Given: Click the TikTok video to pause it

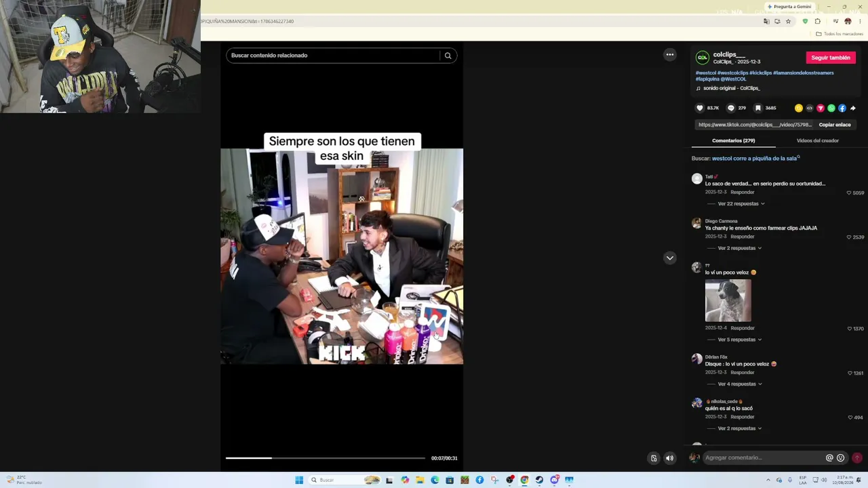Looking at the screenshot, I should click(342, 256).
